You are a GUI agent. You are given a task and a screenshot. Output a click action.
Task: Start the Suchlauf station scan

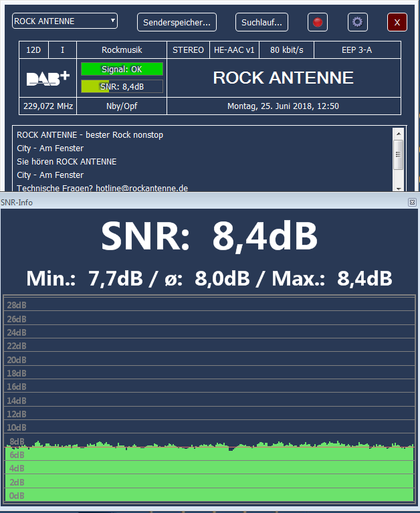click(x=261, y=22)
